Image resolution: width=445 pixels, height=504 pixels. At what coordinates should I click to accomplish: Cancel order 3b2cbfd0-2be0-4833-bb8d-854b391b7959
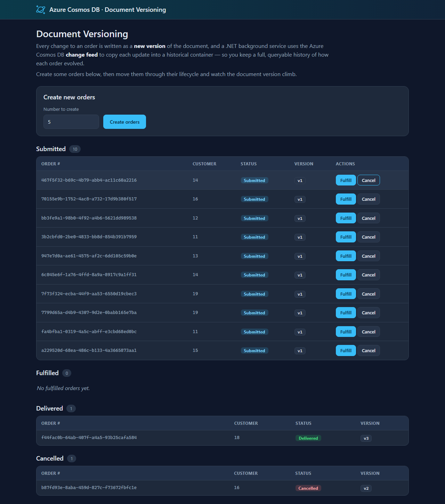[x=369, y=237]
